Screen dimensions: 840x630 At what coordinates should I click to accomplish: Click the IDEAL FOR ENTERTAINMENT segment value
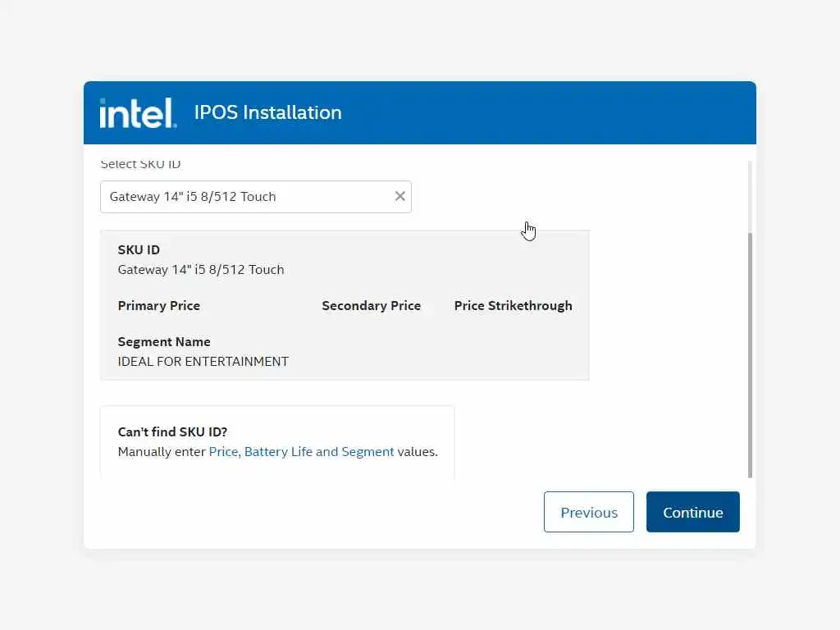pyautogui.click(x=203, y=361)
